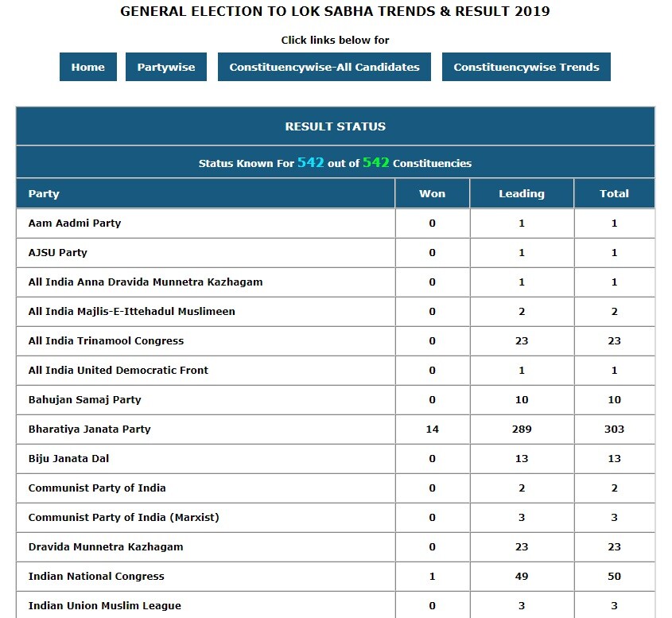Select the Dravida Munnetra Kazhagam name
Viewport: 672px width, 618px height.
[x=106, y=547]
